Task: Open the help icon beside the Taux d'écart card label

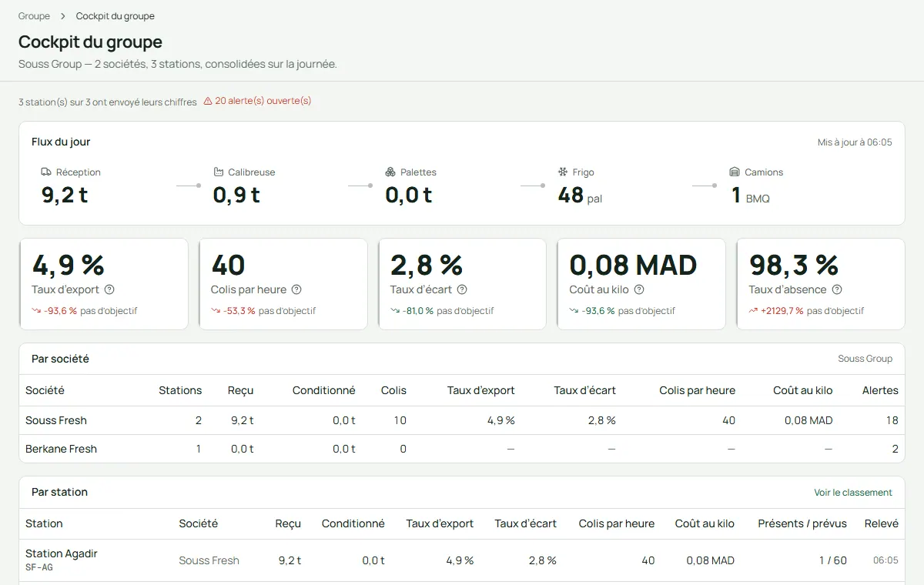Action: click(x=462, y=289)
